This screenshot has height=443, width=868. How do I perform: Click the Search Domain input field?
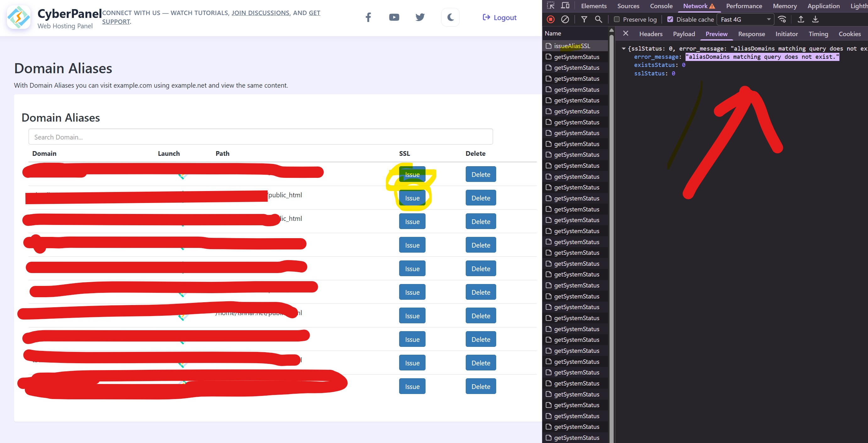click(260, 137)
